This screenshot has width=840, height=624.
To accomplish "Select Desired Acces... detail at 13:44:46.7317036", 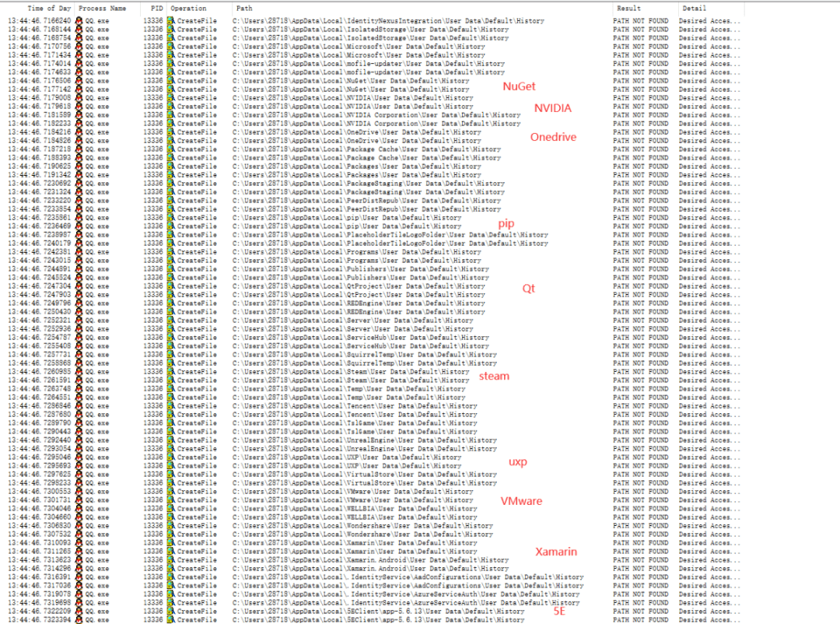I will [x=709, y=586].
